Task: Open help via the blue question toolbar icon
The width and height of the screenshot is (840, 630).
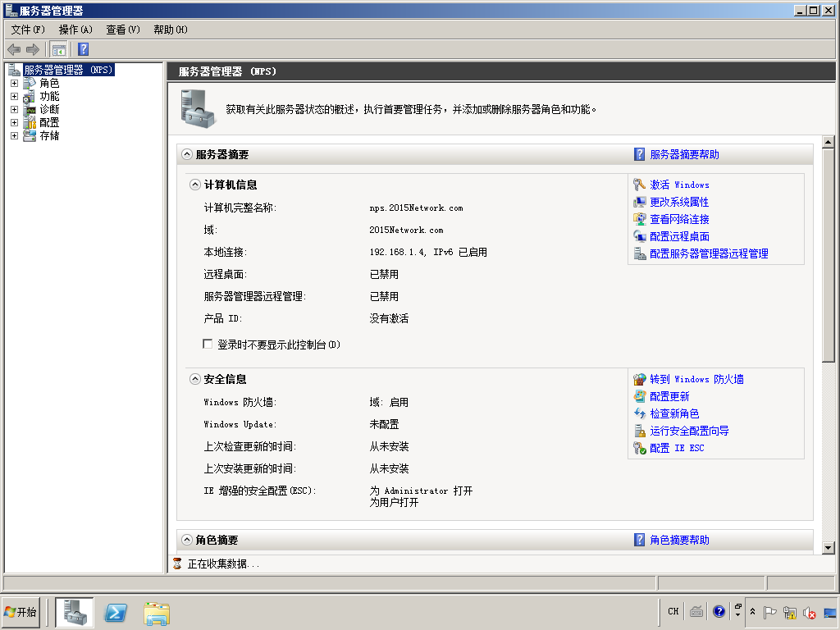Action: coord(84,49)
